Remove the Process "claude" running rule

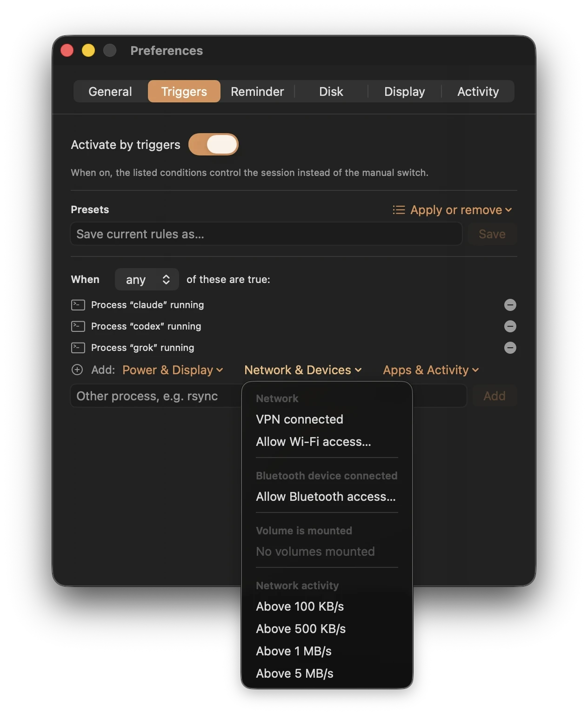tap(510, 305)
